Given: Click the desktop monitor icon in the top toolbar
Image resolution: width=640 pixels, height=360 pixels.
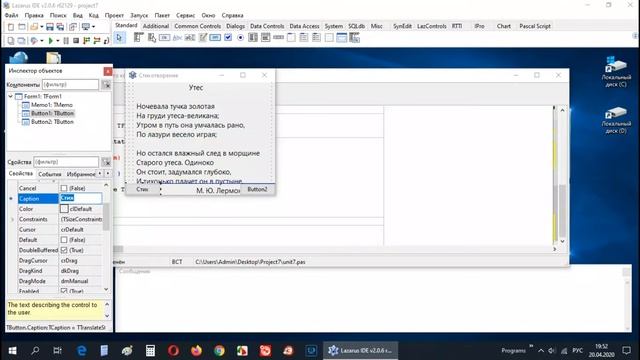Looking at the screenshot, I should [85, 27].
